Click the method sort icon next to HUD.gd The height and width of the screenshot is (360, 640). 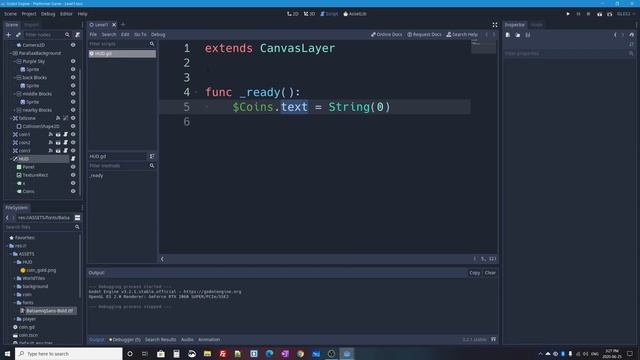pyautogui.click(x=152, y=156)
